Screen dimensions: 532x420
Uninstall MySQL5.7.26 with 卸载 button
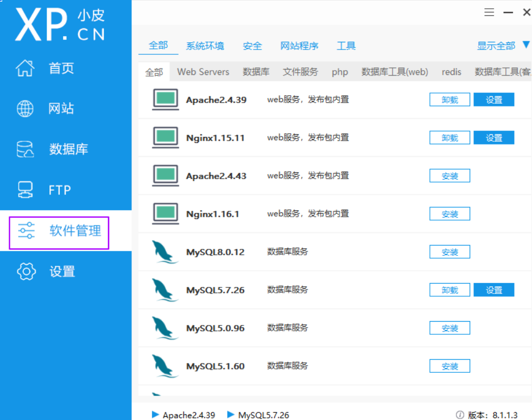449,290
